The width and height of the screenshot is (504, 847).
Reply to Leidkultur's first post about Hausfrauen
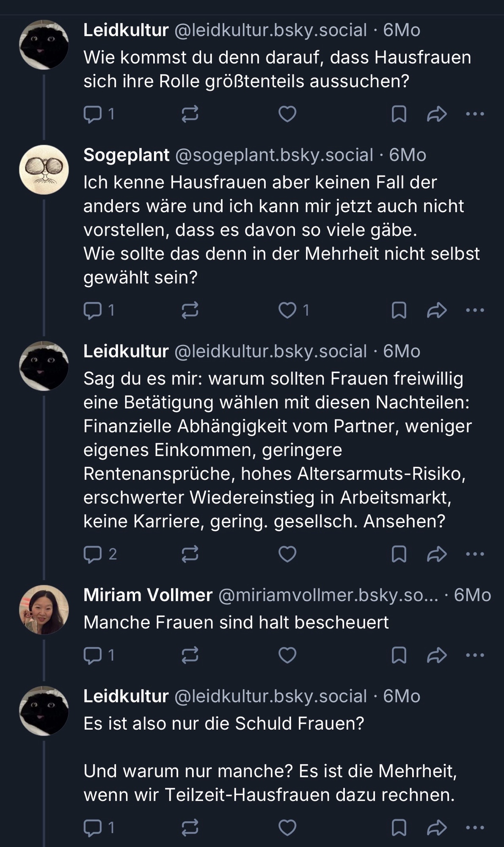(93, 114)
